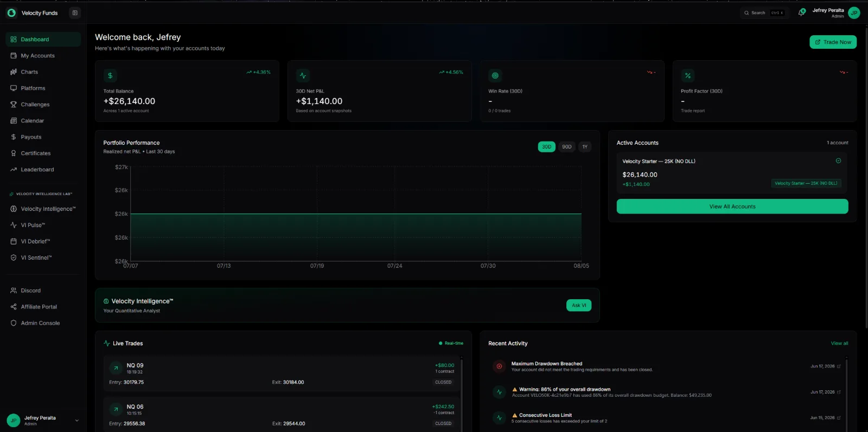
Task: Click the Trade Now button
Action: coord(833,42)
